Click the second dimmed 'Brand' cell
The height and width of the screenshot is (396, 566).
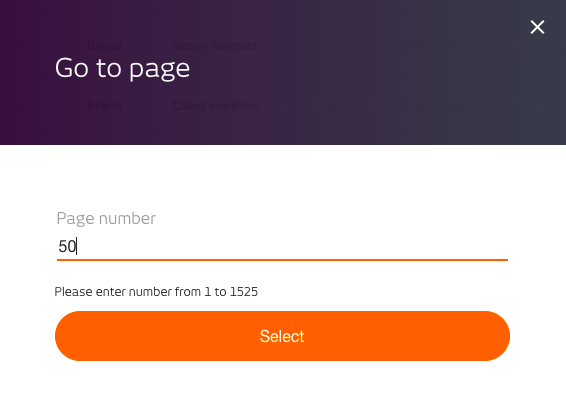pyautogui.click(x=104, y=106)
